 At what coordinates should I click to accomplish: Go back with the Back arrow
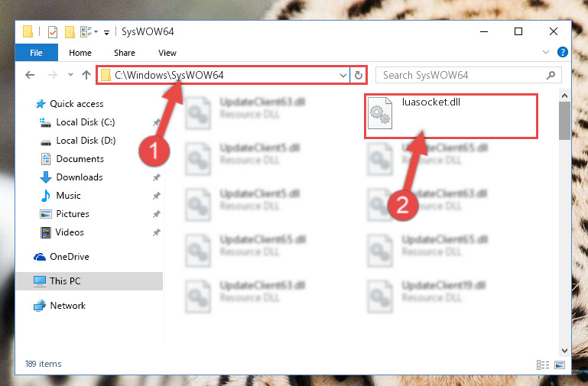coord(30,75)
